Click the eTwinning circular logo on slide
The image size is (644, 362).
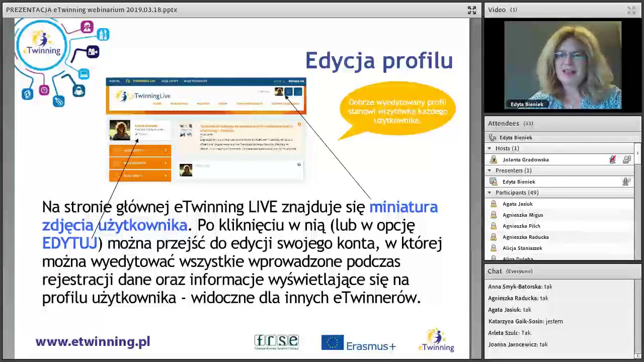coord(41,45)
